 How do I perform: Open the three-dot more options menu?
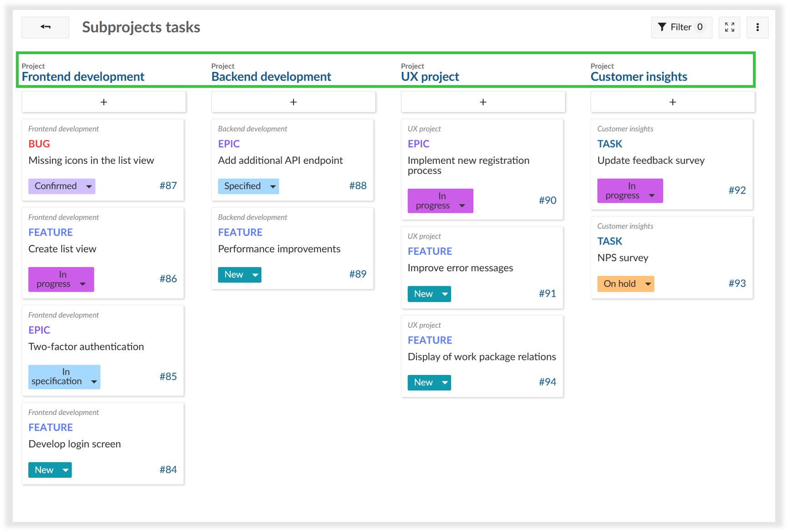click(x=757, y=27)
